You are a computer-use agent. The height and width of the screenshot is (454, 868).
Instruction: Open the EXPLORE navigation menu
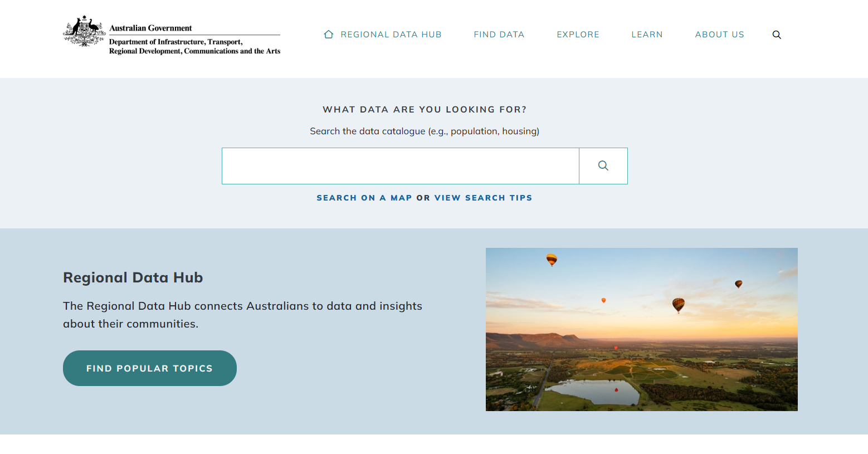tap(578, 34)
